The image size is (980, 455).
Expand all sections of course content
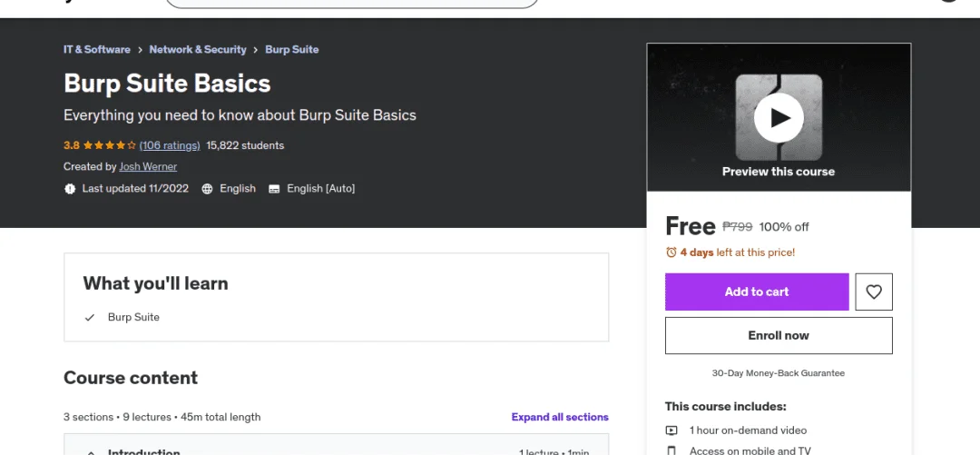pyautogui.click(x=559, y=417)
